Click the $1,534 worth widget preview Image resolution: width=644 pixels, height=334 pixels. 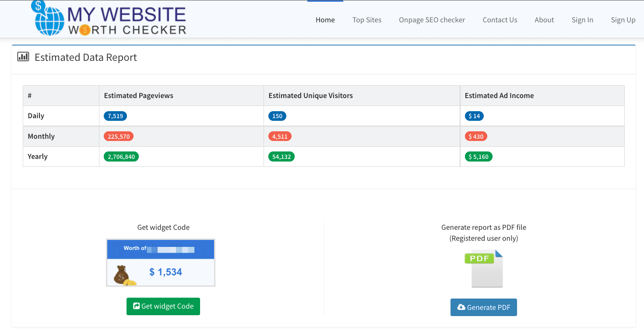point(160,263)
